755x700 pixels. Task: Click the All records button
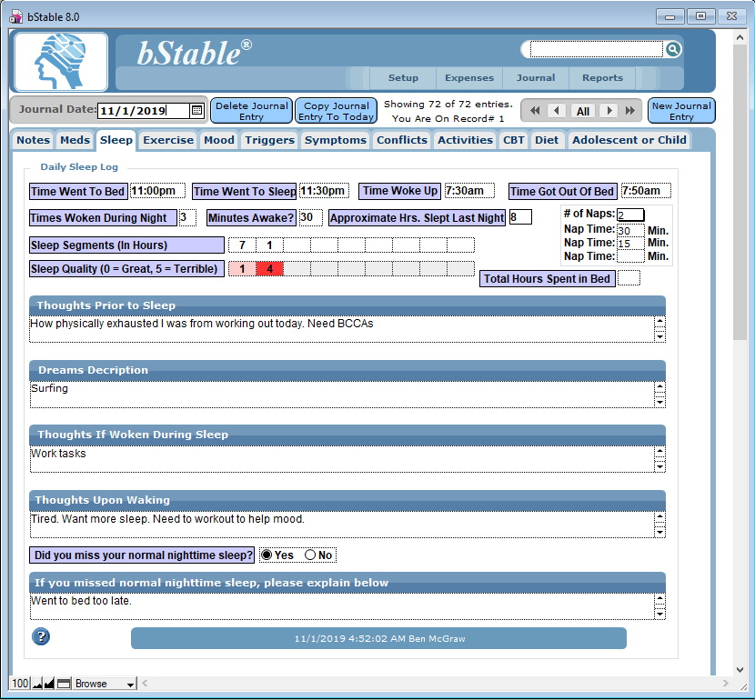582,111
